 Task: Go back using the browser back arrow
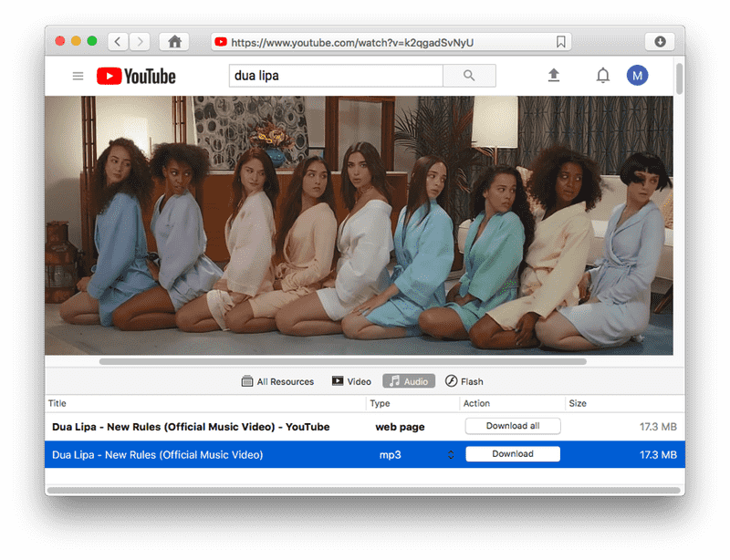pos(118,42)
